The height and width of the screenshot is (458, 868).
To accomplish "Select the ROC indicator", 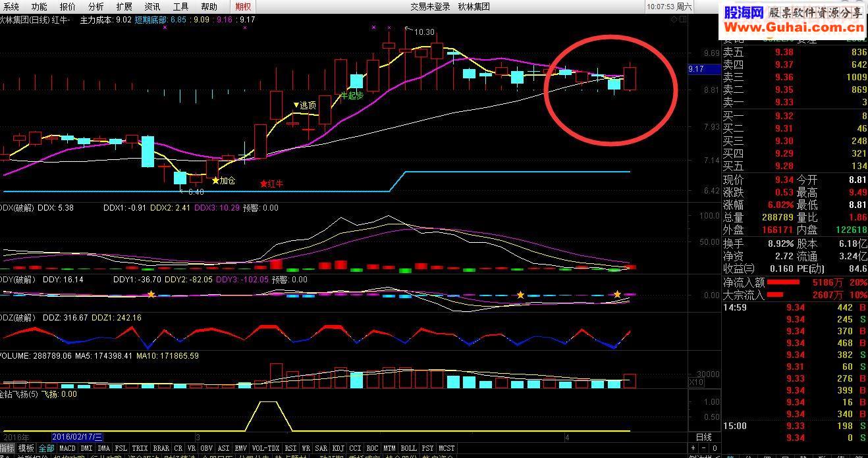I will [x=373, y=449].
